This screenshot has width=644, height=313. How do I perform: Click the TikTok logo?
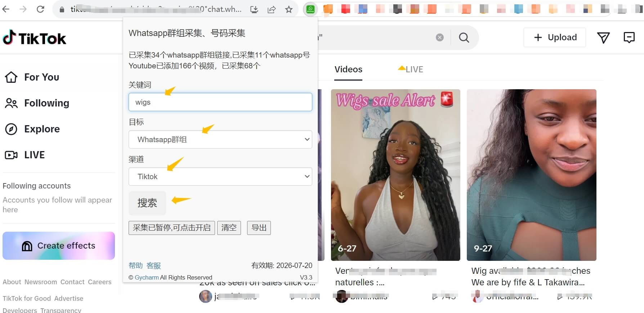[35, 38]
